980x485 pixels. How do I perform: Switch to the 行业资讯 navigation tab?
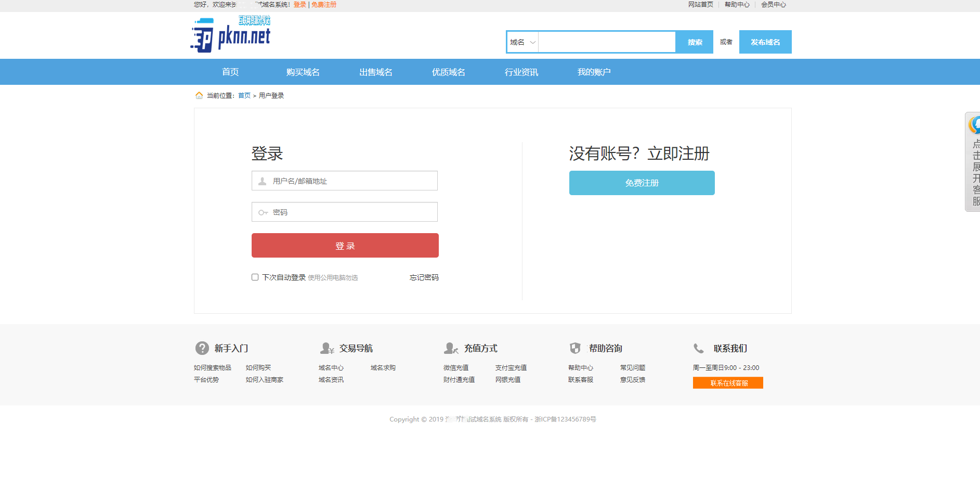(521, 72)
